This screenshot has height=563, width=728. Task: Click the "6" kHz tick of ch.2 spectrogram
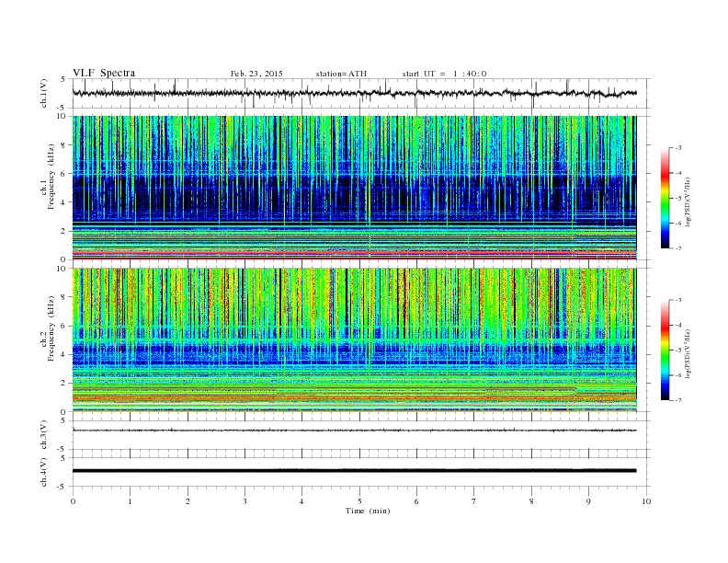coord(63,326)
